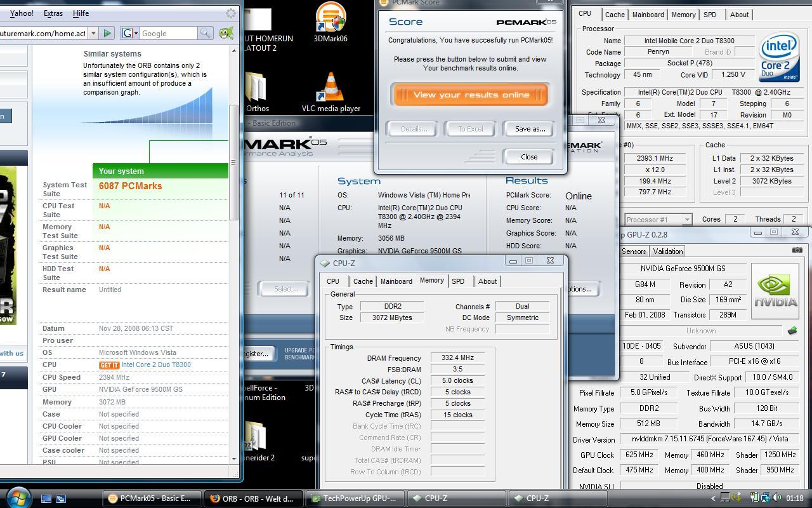Screen dimensions: 812x508
Task: Click the GPU-Z camera screenshot icon
Action: point(797,250)
